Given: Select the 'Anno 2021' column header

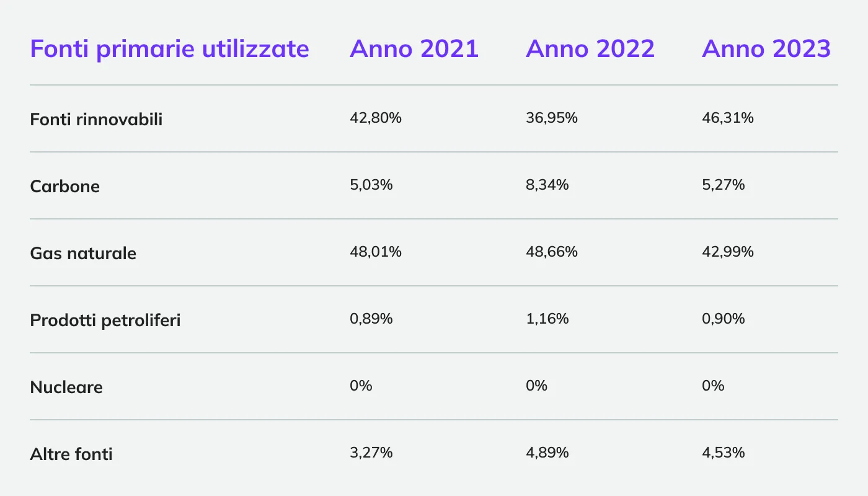Looking at the screenshot, I should click(414, 48).
